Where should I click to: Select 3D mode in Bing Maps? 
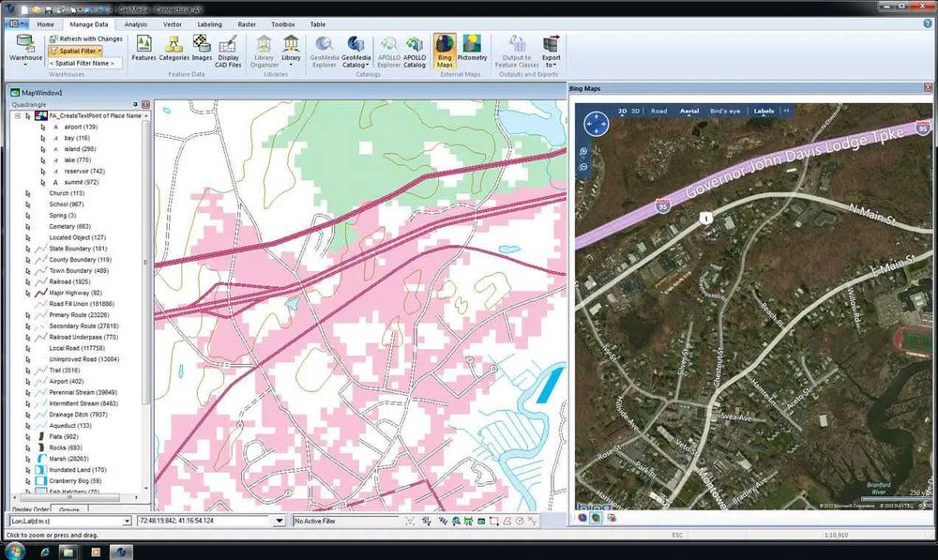coord(635,111)
